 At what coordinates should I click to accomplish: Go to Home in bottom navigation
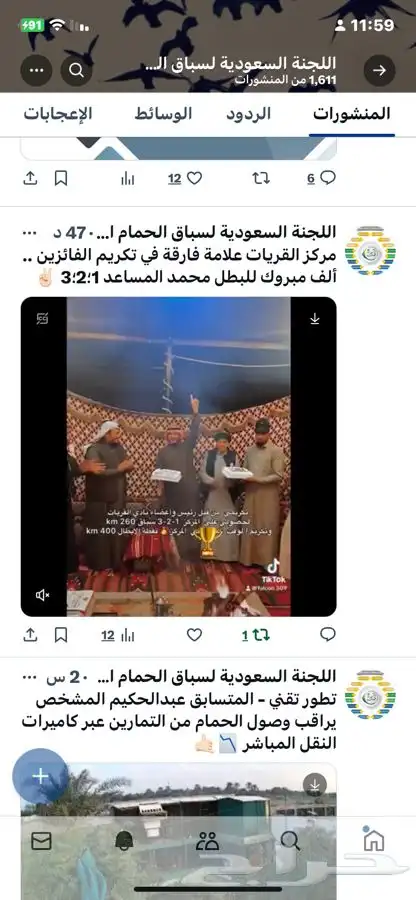click(374, 840)
